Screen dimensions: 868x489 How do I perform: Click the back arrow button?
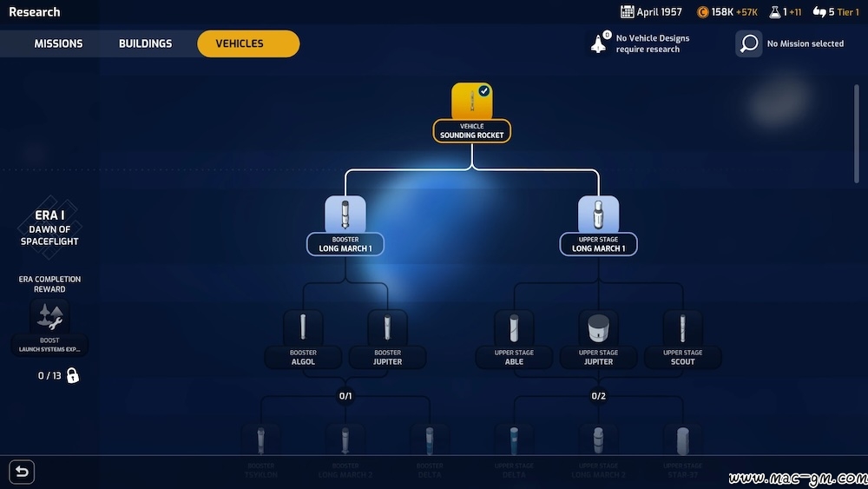pyautogui.click(x=22, y=472)
